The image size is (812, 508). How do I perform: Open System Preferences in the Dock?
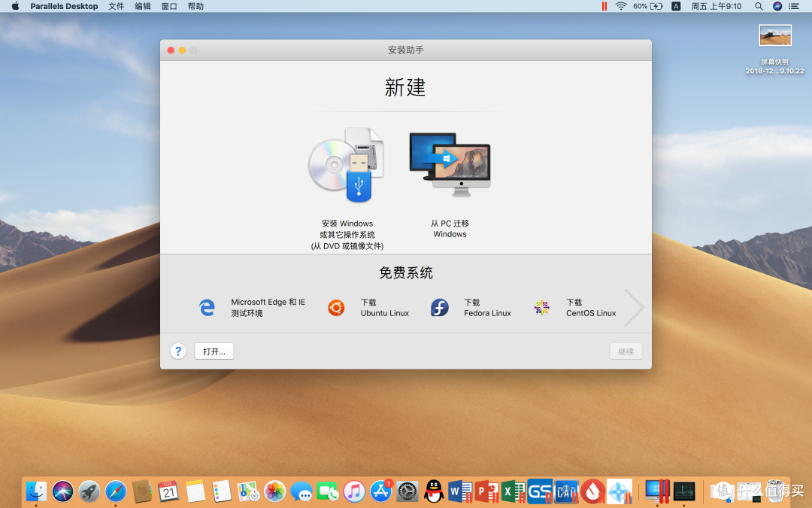407,491
